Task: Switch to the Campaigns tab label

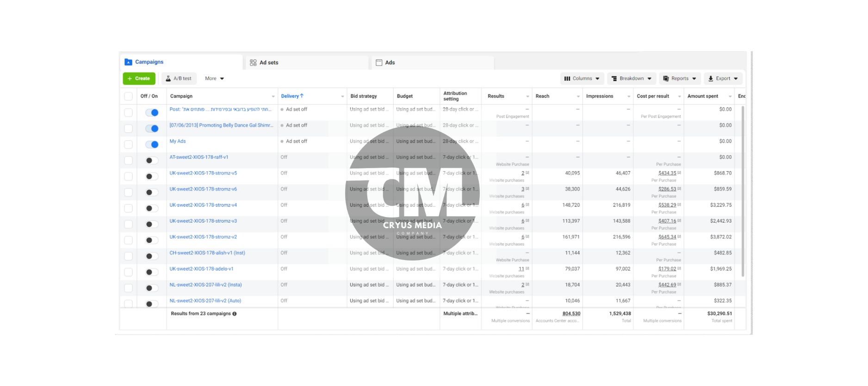Action: click(149, 62)
